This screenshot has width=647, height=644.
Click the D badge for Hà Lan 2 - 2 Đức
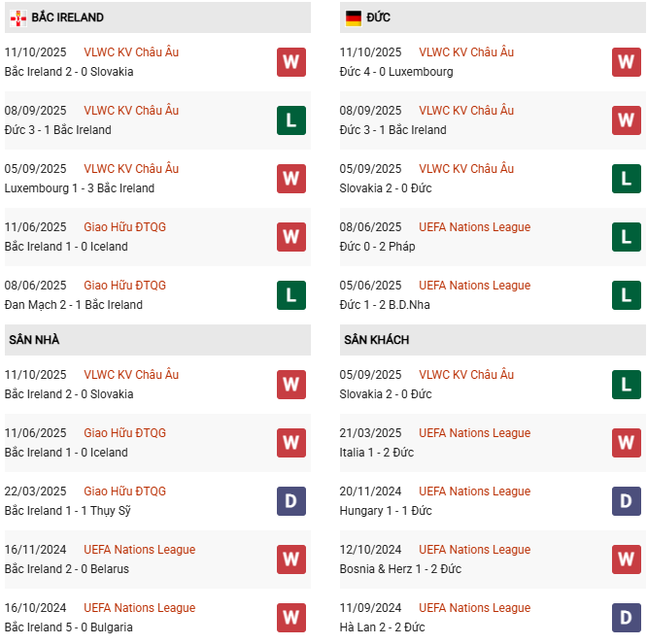(626, 618)
